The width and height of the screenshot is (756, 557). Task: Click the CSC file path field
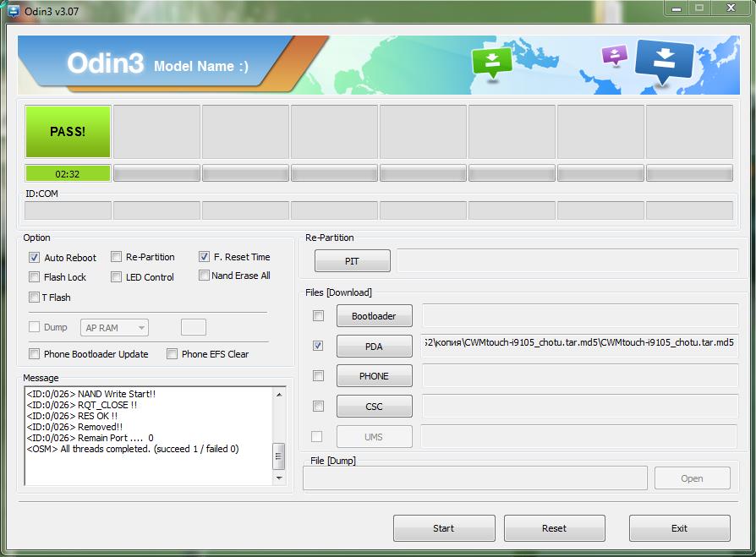coord(580,406)
